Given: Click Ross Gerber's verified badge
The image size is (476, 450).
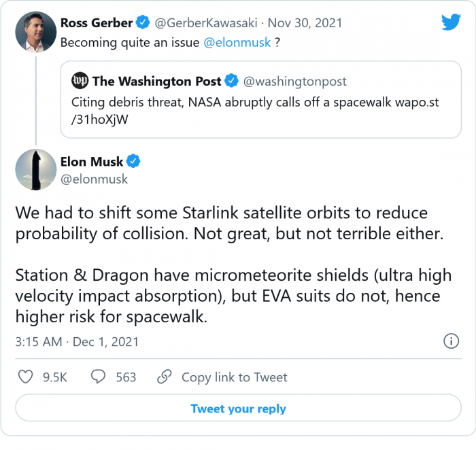Looking at the screenshot, I should (x=142, y=23).
